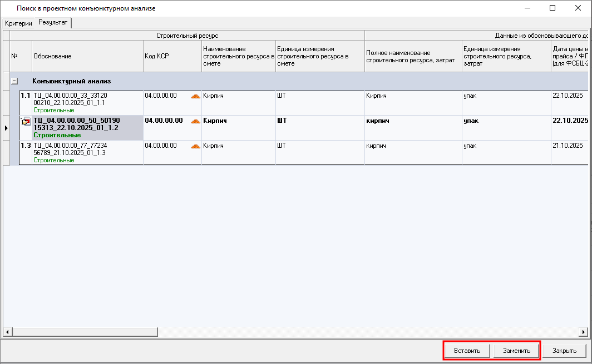Switch to the Критерии tab
Image resolution: width=592 pixels, height=364 pixels.
click(19, 23)
